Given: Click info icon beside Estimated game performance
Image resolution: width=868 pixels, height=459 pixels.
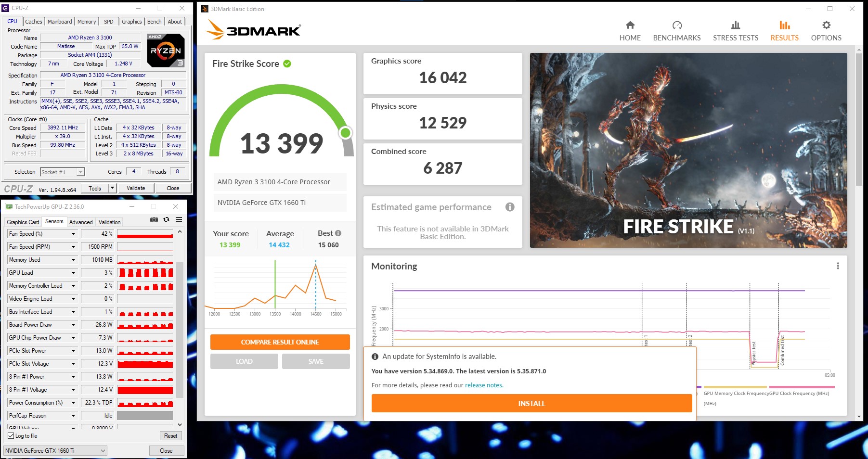Looking at the screenshot, I should pos(510,207).
